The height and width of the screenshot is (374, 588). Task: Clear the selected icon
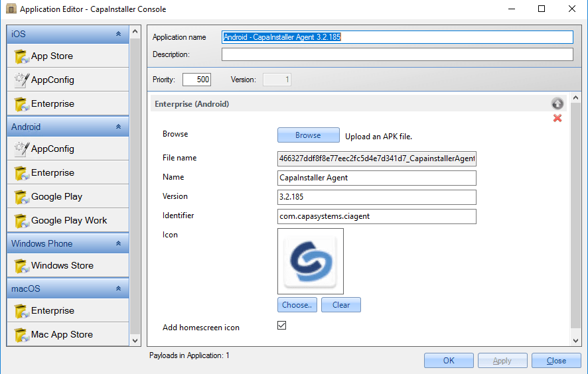(341, 304)
